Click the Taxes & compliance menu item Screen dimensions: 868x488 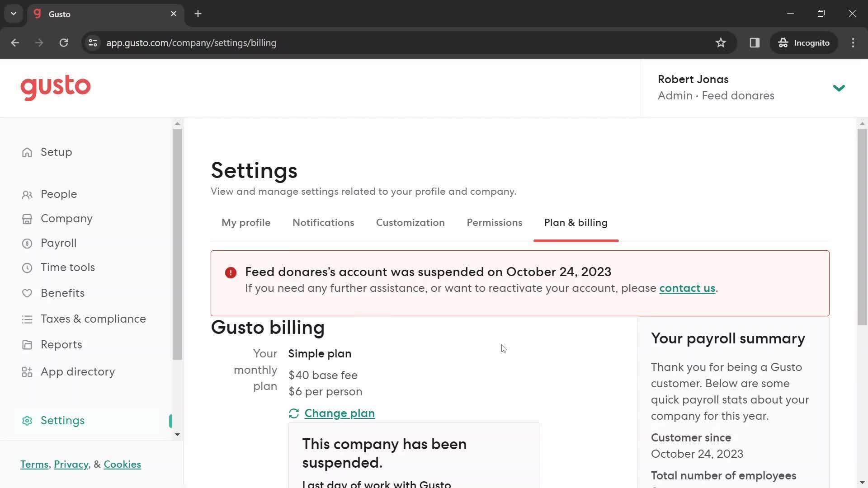(x=93, y=318)
